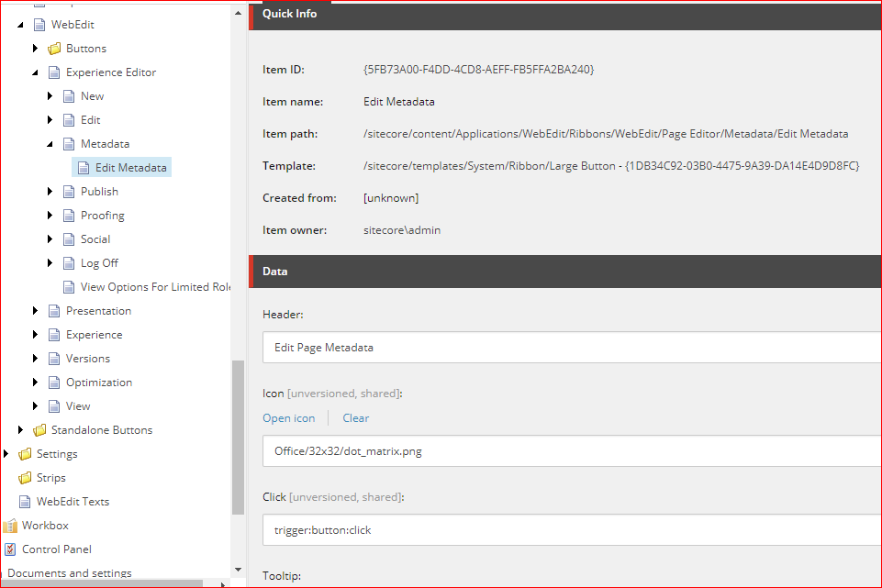
Task: Click the Strips folder icon
Action: [25, 478]
